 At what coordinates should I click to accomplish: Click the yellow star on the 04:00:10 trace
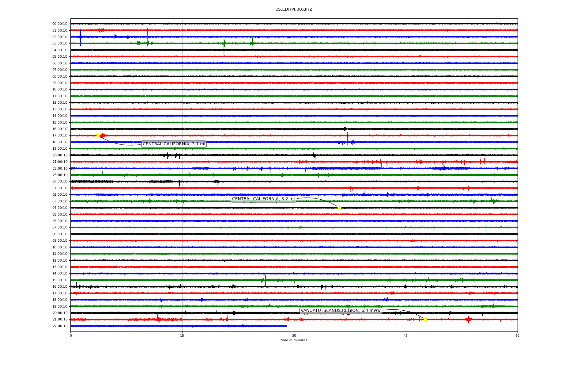click(x=339, y=208)
